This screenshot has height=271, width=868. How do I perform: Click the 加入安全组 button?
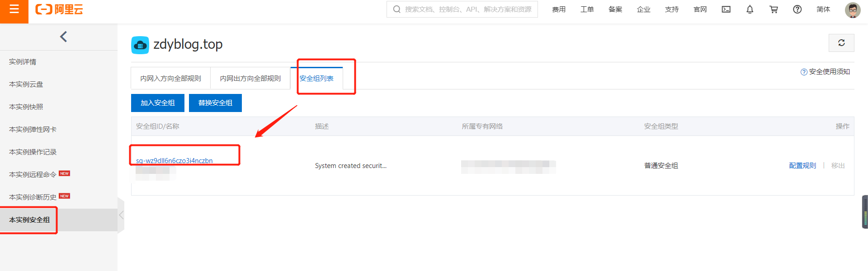click(158, 103)
